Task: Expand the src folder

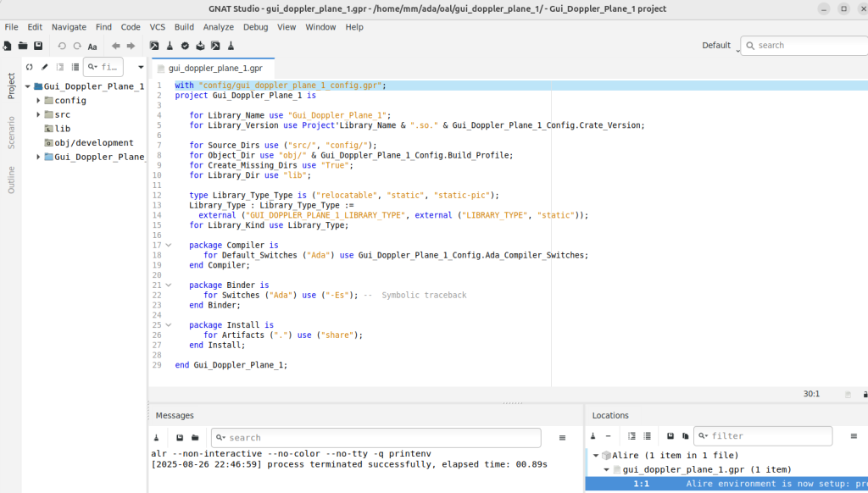Action: click(x=38, y=114)
